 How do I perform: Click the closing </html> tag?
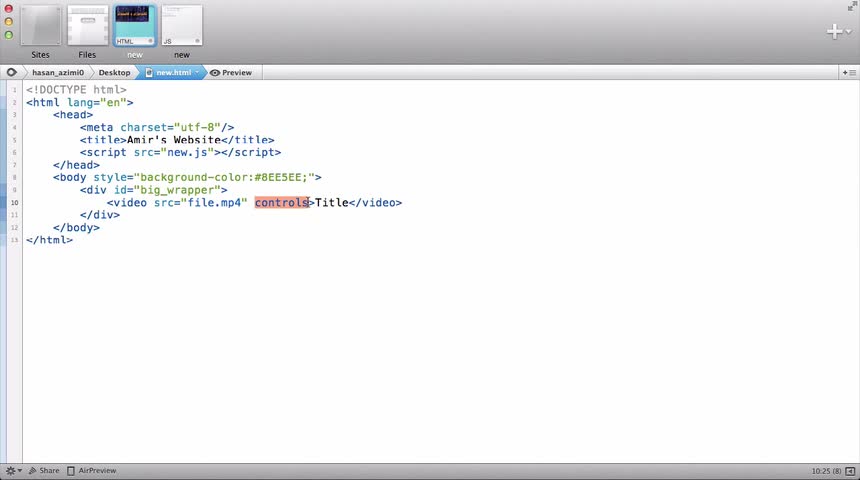tap(49, 240)
